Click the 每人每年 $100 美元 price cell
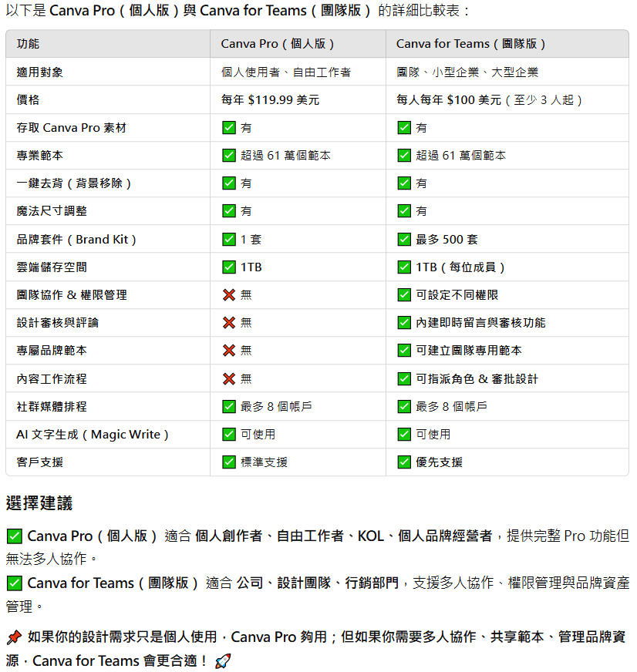This screenshot has width=637, height=672. coord(490,100)
